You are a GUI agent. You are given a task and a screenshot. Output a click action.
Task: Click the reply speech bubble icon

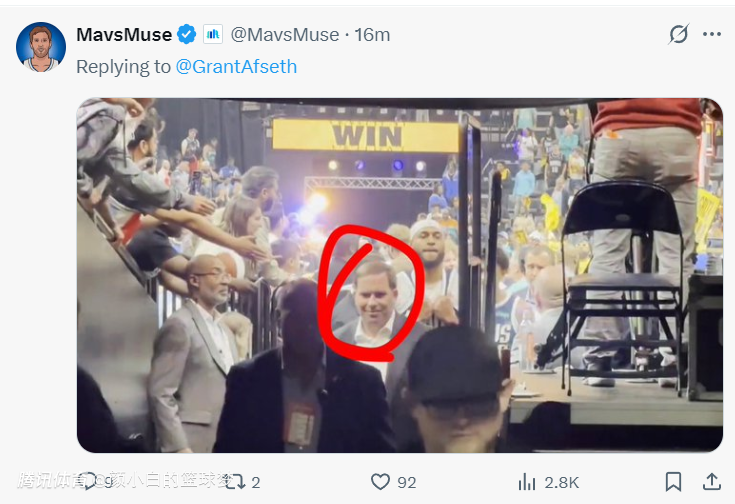click(x=89, y=482)
